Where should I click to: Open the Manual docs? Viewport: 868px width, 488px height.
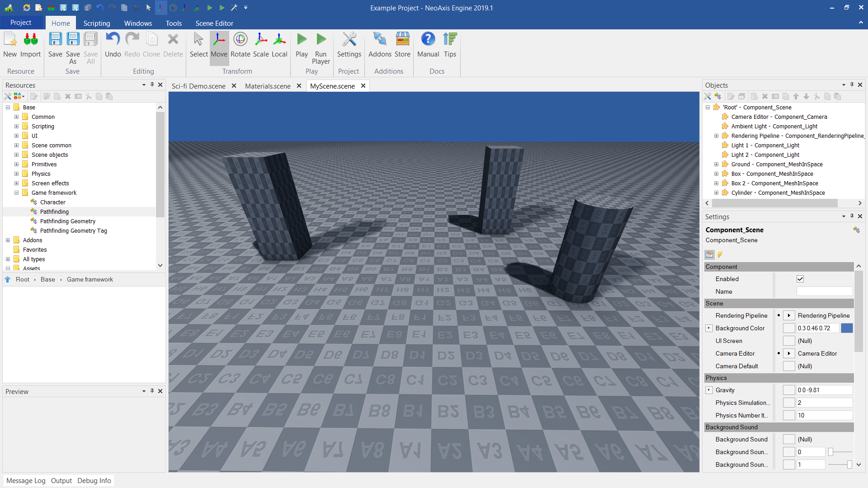[428, 44]
